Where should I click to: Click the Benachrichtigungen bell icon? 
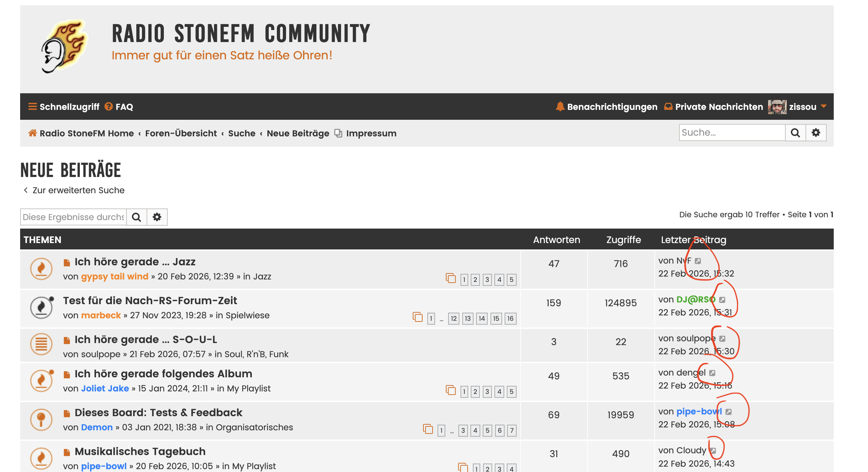[x=560, y=106]
